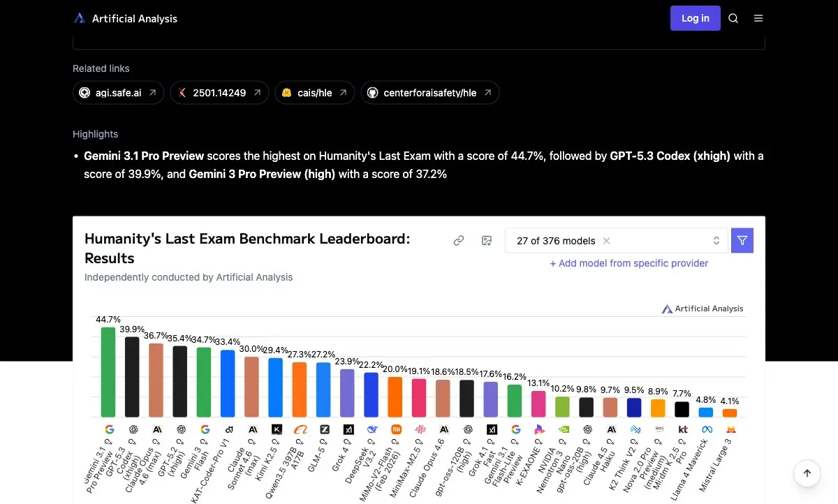Click '+ Add model from specific provider'
The height and width of the screenshot is (504, 838).
point(629,263)
